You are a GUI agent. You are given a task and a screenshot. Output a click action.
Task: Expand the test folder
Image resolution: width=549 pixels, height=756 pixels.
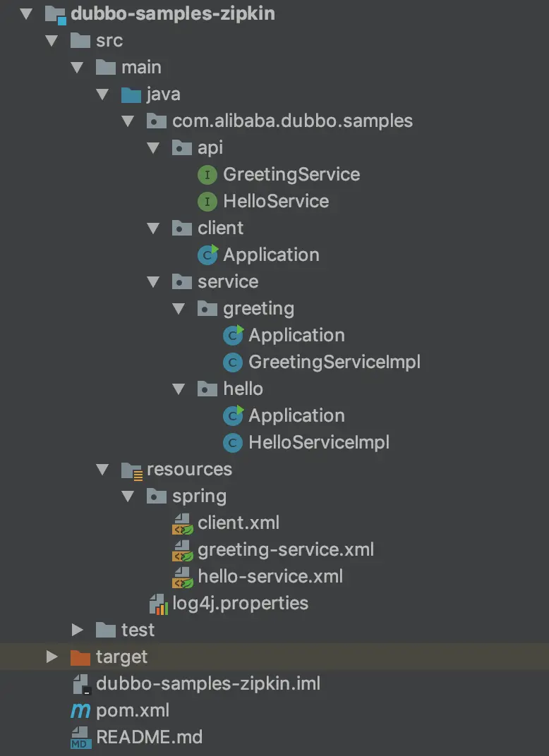pyautogui.click(x=78, y=630)
